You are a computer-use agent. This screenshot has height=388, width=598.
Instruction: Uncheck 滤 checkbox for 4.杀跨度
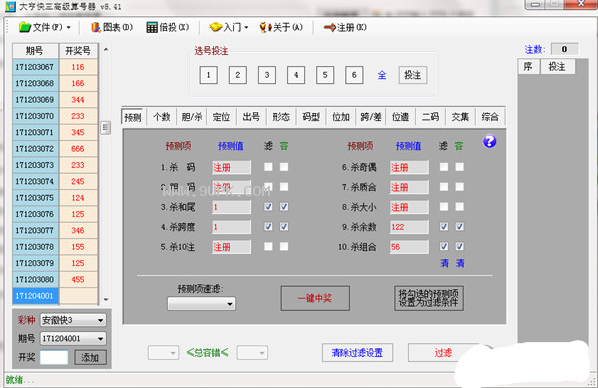(x=268, y=226)
